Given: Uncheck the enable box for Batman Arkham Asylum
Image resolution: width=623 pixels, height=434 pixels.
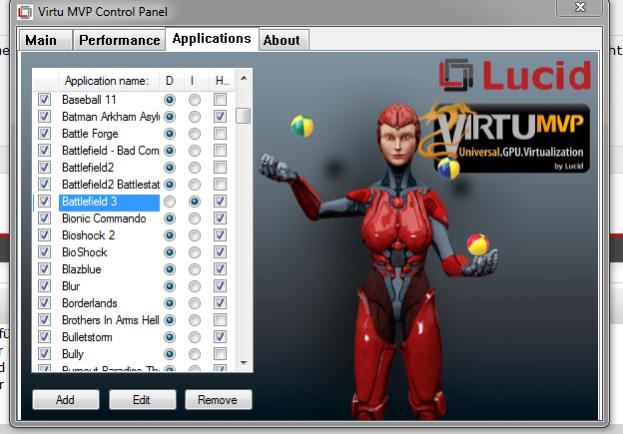Looking at the screenshot, I should [x=44, y=116].
